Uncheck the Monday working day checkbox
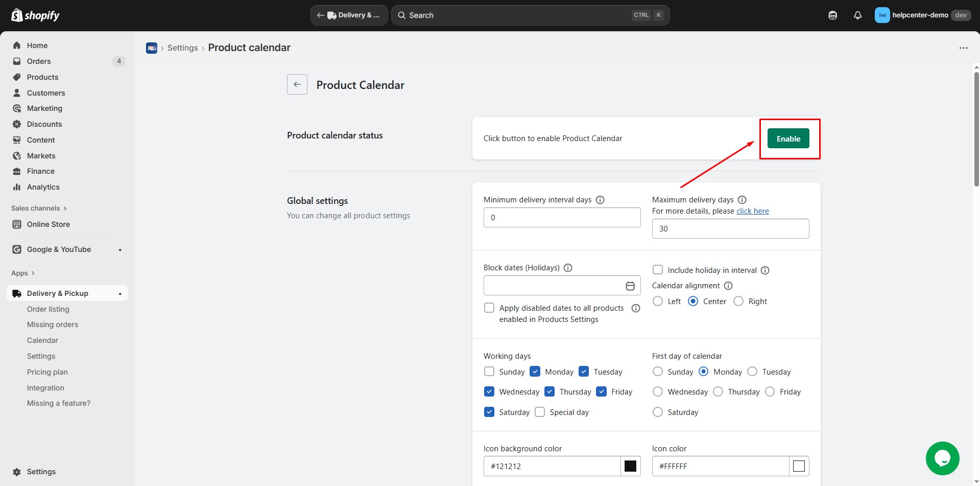Image resolution: width=980 pixels, height=486 pixels. tap(535, 372)
